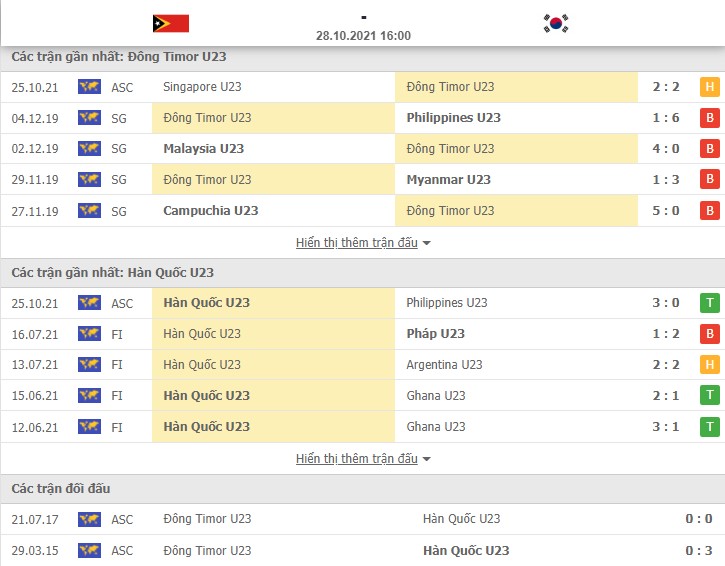This screenshot has width=725, height=566.
Task: Click the East Timor flag icon
Action: [171, 24]
